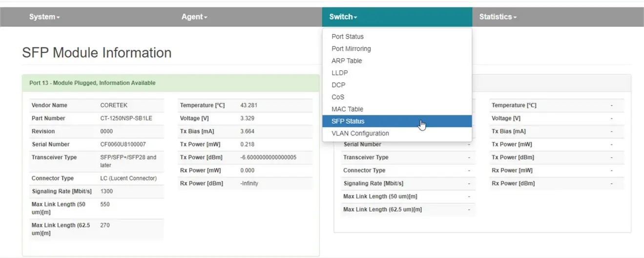Select signaling rate value 1300
The width and height of the screenshot is (644, 258).
pyautogui.click(x=106, y=191)
